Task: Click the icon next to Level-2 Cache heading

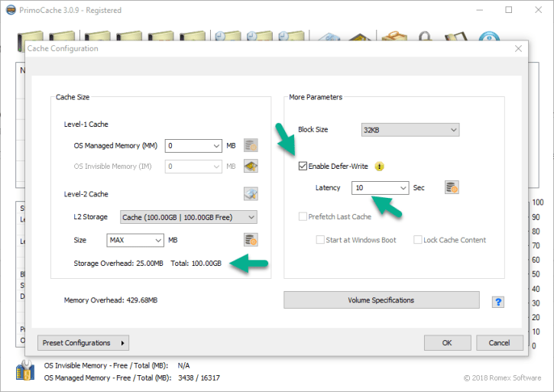Action: click(x=250, y=194)
